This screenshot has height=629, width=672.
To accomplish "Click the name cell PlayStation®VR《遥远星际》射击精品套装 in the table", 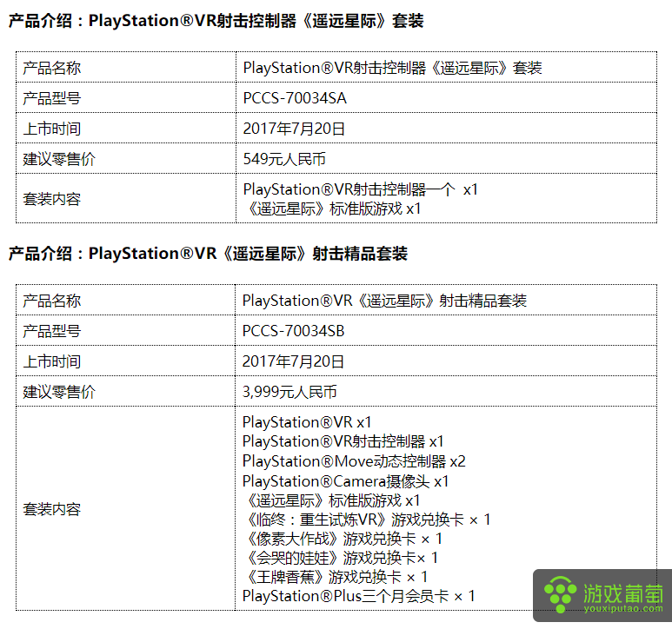I will tap(384, 301).
